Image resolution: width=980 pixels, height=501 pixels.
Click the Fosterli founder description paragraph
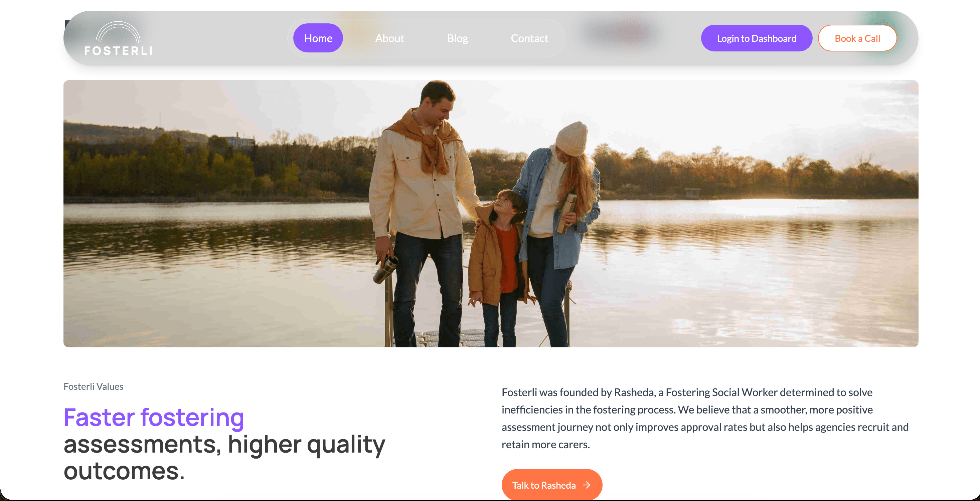(x=705, y=418)
